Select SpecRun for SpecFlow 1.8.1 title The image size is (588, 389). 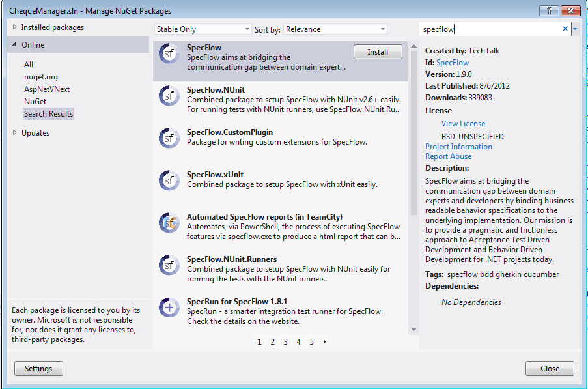[237, 302]
